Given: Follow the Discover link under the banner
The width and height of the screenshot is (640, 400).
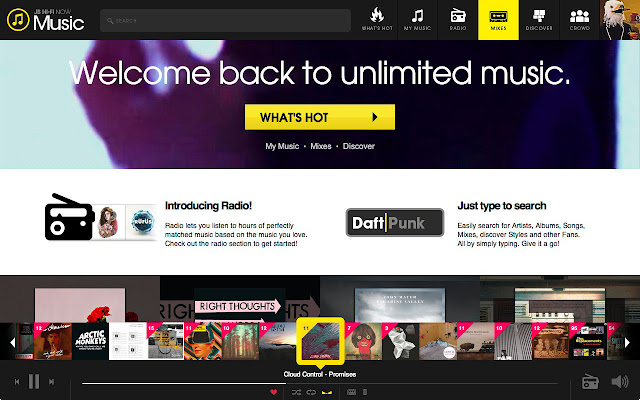Looking at the screenshot, I should 358,146.
